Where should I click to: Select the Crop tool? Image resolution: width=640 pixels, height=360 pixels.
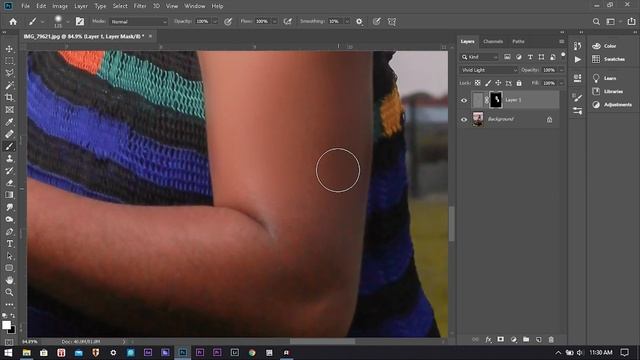point(9,98)
